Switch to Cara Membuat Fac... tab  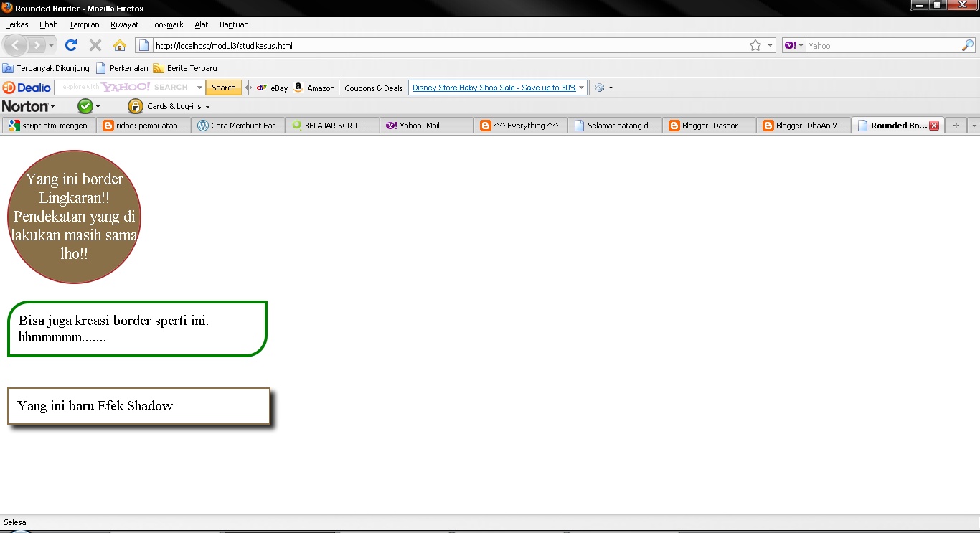point(238,126)
